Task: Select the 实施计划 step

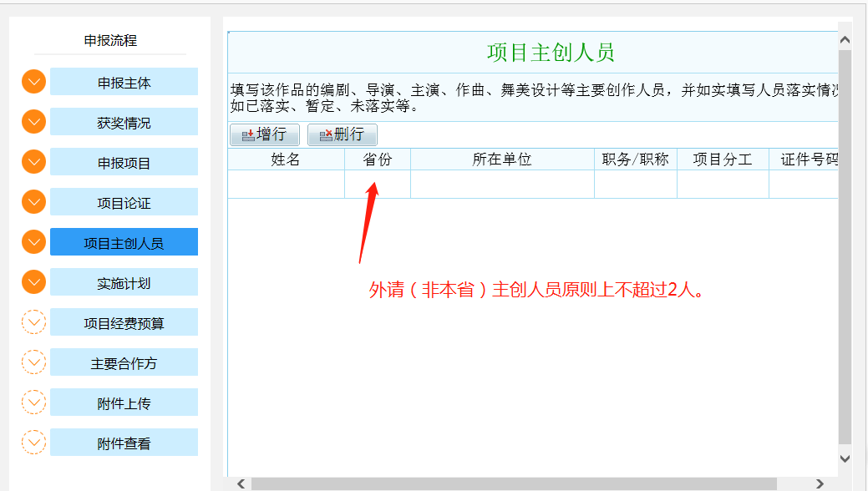Action: click(x=124, y=283)
